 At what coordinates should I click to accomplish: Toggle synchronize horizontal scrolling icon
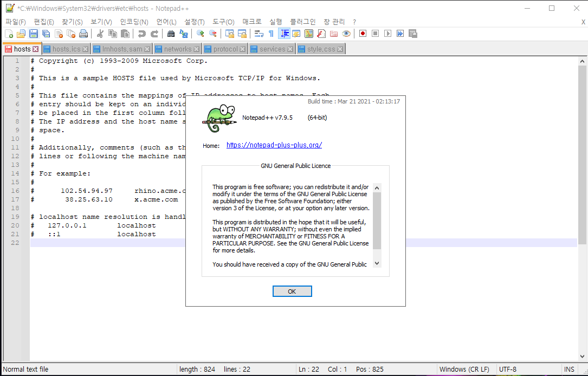click(242, 34)
